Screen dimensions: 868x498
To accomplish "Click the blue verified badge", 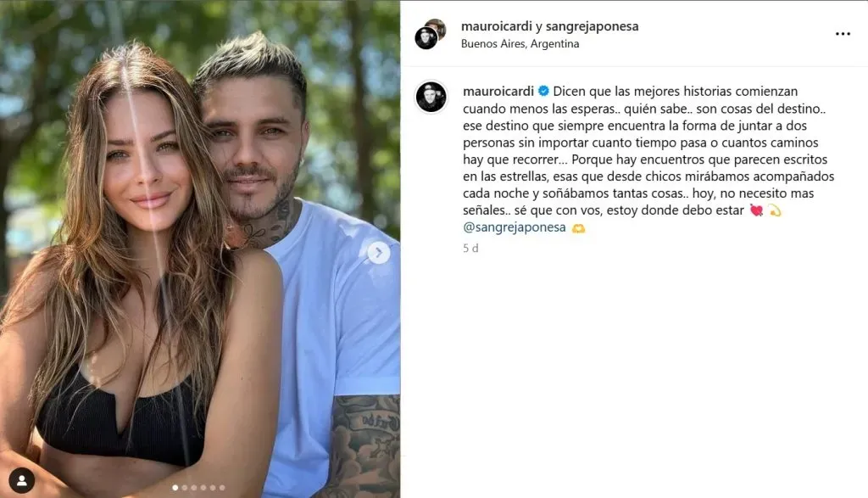I will [x=543, y=91].
